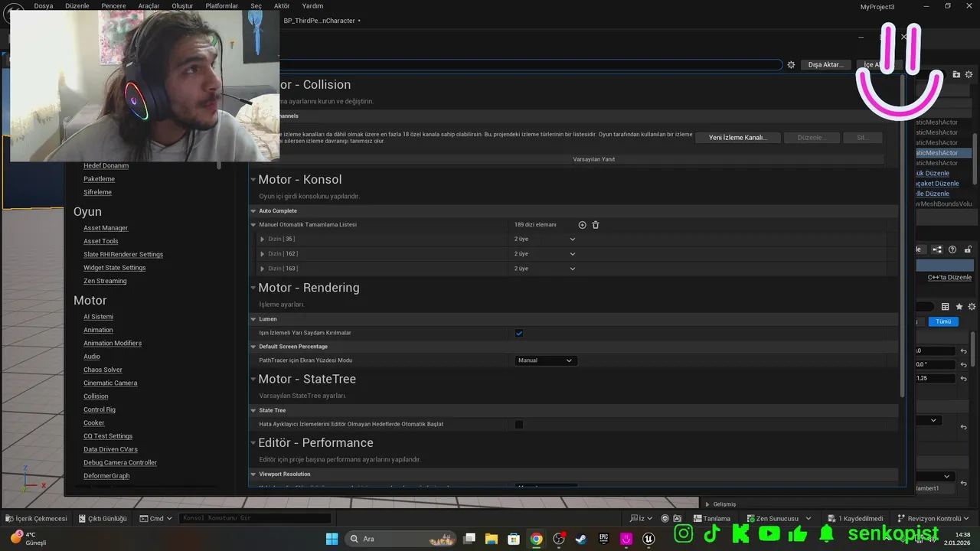The image size is (980, 551).
Task: Open the Asset Manager settings link
Action: coord(106,228)
